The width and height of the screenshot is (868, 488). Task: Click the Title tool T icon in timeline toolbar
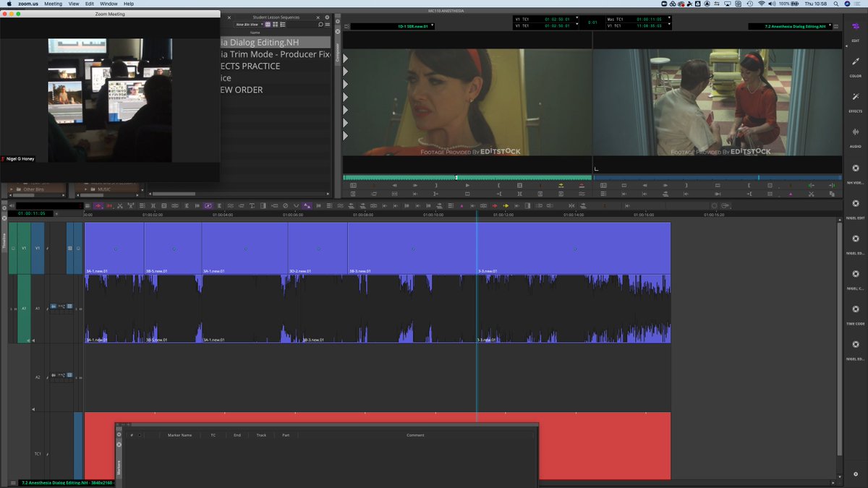click(x=251, y=206)
